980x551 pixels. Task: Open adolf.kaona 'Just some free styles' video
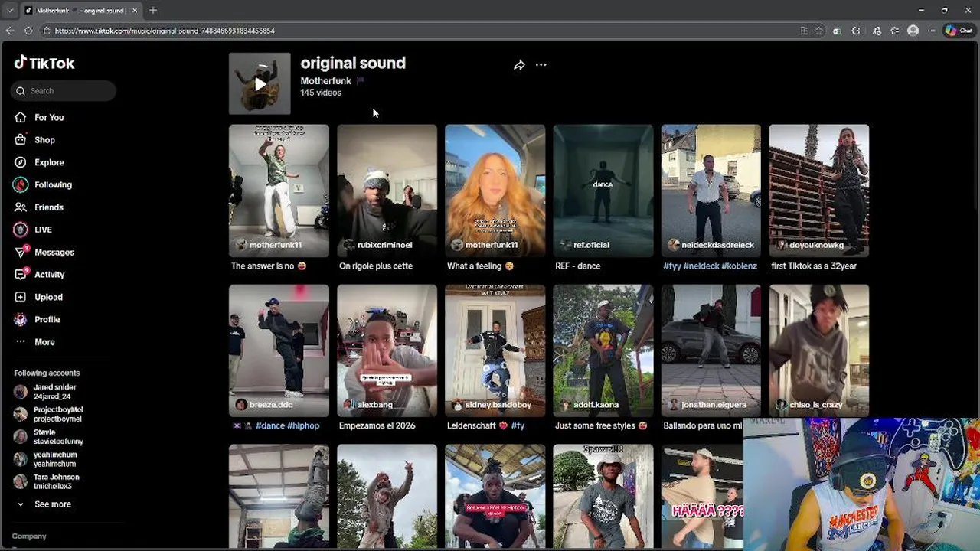click(603, 350)
